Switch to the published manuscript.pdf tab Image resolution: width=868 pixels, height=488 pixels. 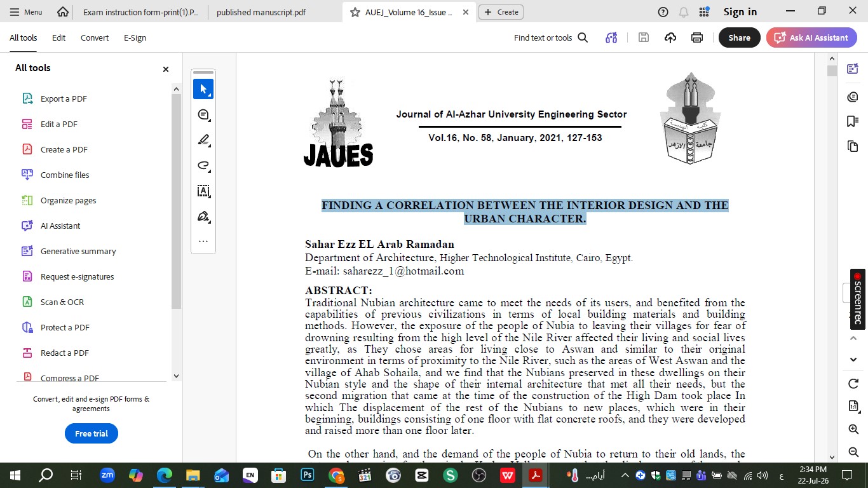point(261,12)
